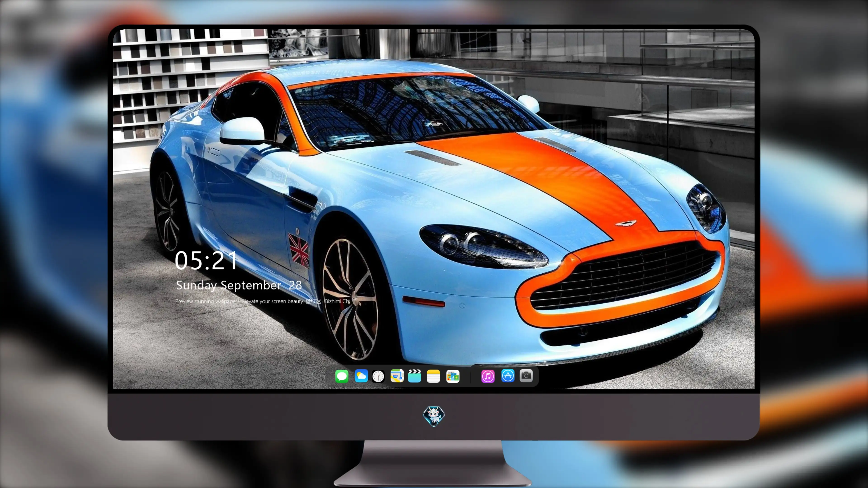Open the yellow Notes app in the dock
The image size is (868, 488).
433,376
